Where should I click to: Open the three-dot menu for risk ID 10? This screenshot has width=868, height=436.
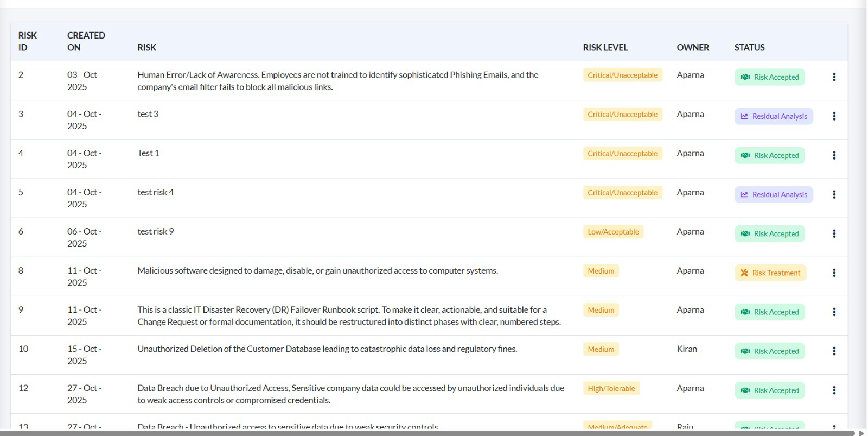pyautogui.click(x=834, y=351)
